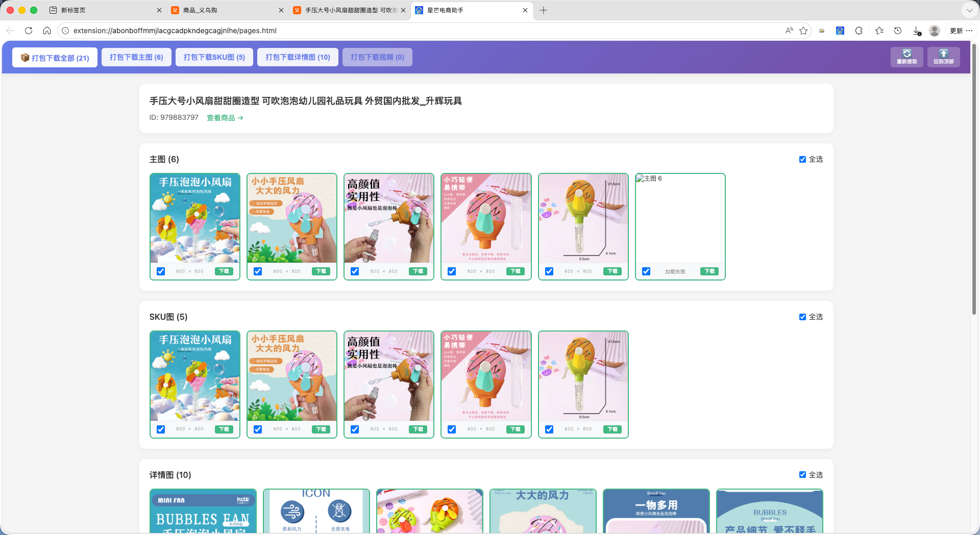Open the read aloud icon

click(x=789, y=31)
